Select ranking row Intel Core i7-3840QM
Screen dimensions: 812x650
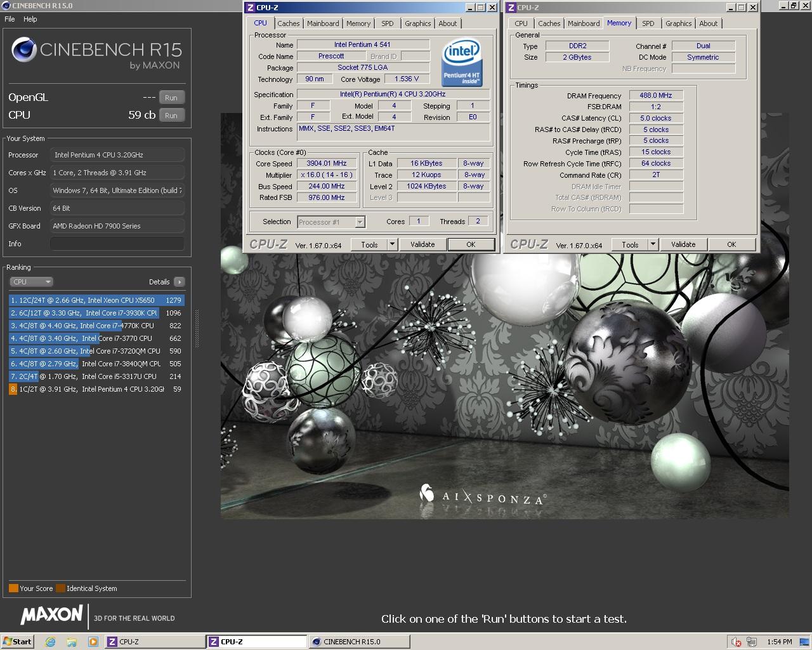(x=96, y=364)
